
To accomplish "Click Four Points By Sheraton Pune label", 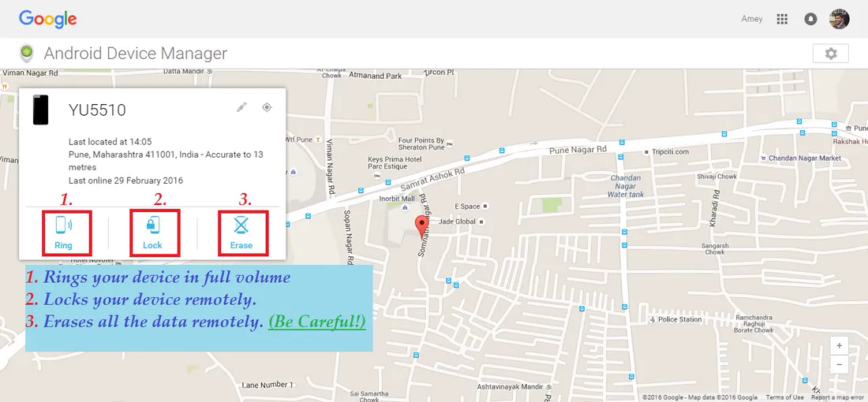I will pos(421,143).
